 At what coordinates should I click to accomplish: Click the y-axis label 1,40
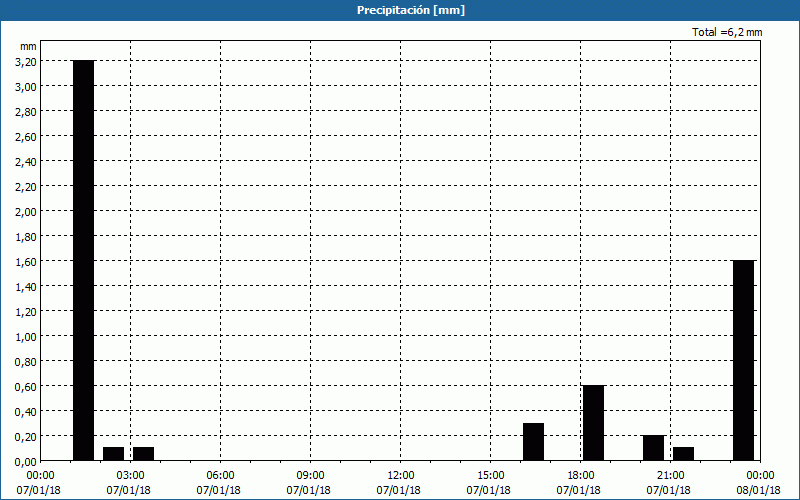[x=26, y=286]
